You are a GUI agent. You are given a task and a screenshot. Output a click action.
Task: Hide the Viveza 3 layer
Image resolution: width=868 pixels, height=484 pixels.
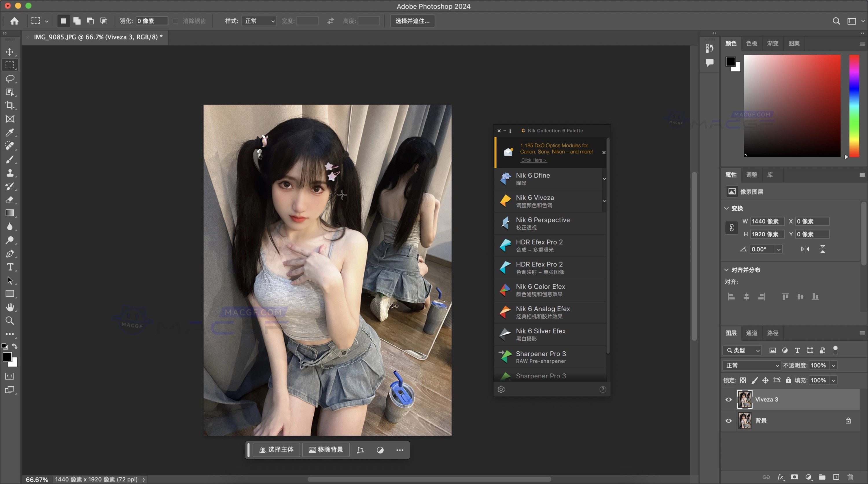click(728, 399)
